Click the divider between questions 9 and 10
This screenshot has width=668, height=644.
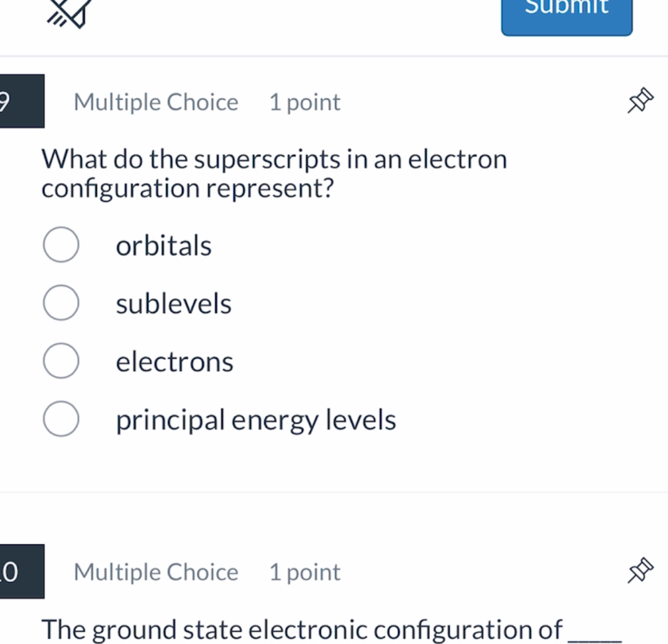coord(334,492)
